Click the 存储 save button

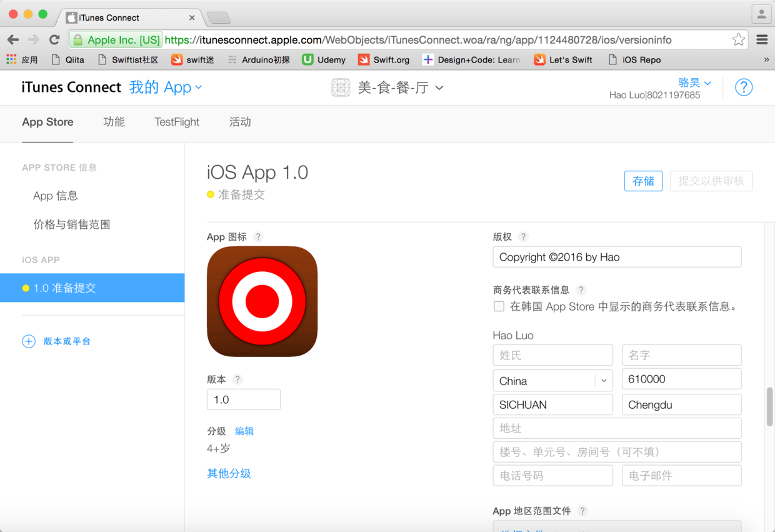click(643, 181)
